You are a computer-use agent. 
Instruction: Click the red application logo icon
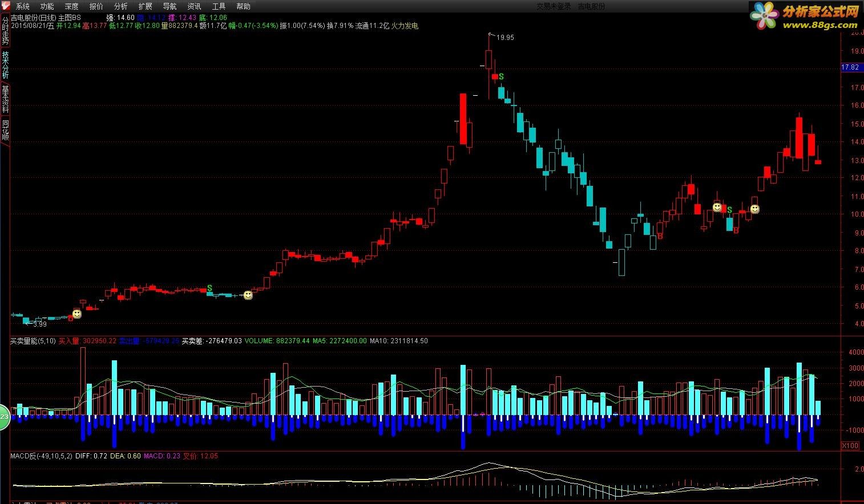tap(5, 6)
